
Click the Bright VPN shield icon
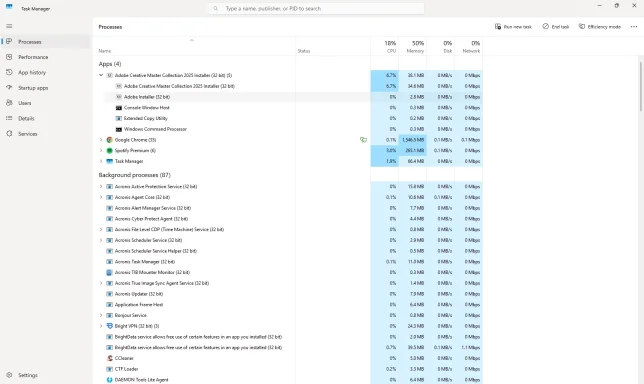110,326
